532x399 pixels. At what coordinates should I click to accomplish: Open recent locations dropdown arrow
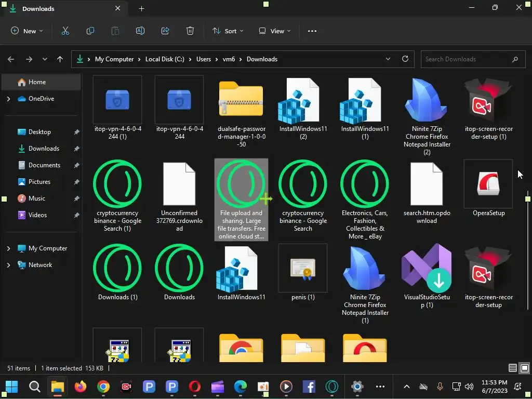coord(45,59)
